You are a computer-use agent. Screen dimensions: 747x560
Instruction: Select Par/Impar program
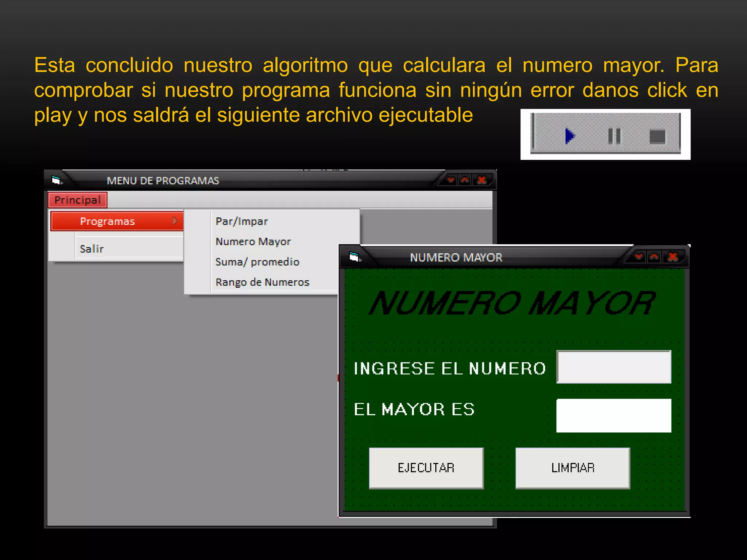(241, 221)
